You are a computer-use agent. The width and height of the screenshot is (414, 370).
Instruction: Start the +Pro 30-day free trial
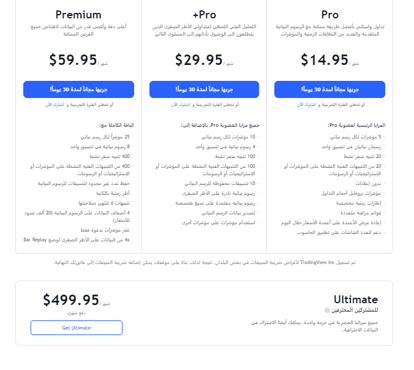(x=204, y=89)
